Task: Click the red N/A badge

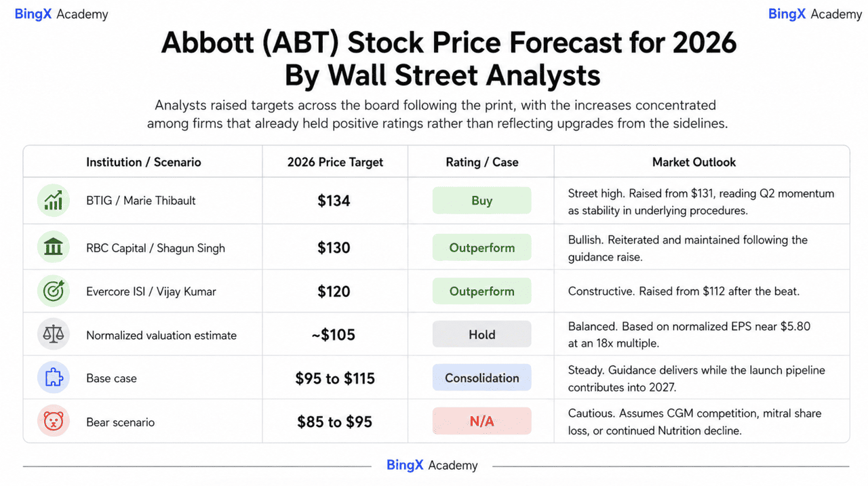Action: [482, 422]
